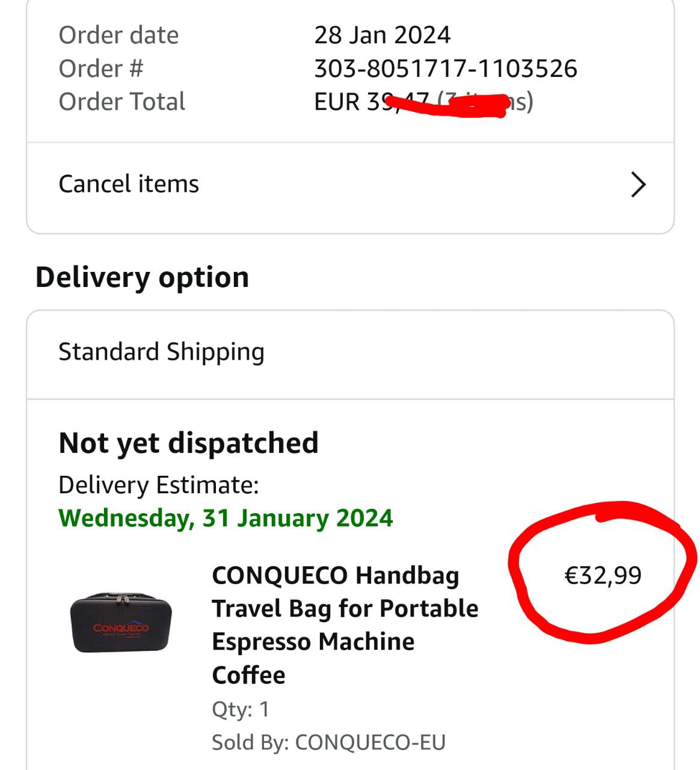Image resolution: width=700 pixels, height=770 pixels.
Task: Click the Order # label
Action: pos(101,69)
